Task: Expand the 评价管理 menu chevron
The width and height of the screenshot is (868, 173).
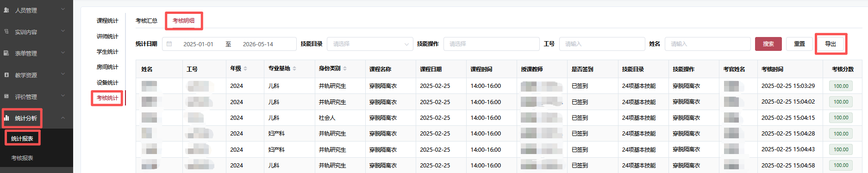Action: 63,96
